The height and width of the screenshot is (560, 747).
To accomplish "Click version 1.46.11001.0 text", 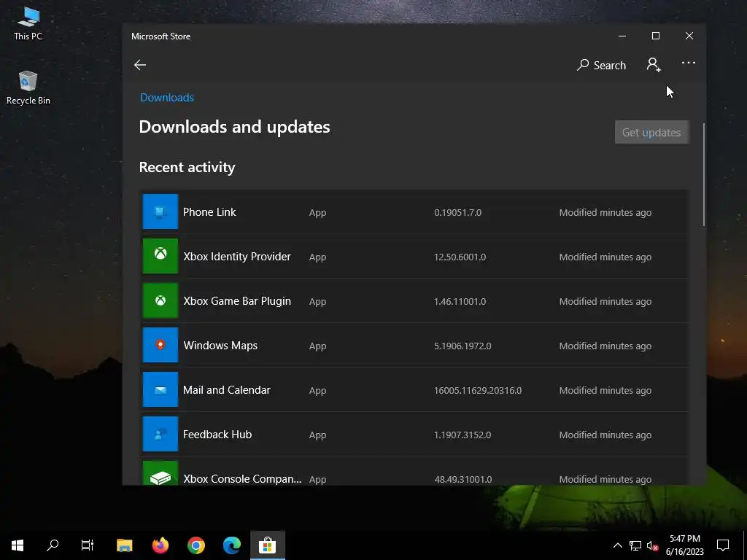I will (460, 301).
